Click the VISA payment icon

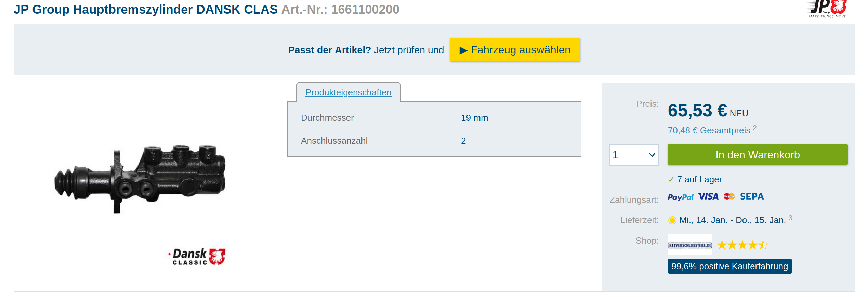pyautogui.click(x=708, y=197)
